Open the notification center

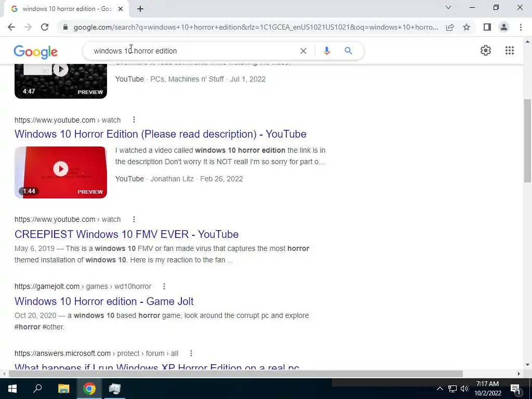(515, 389)
